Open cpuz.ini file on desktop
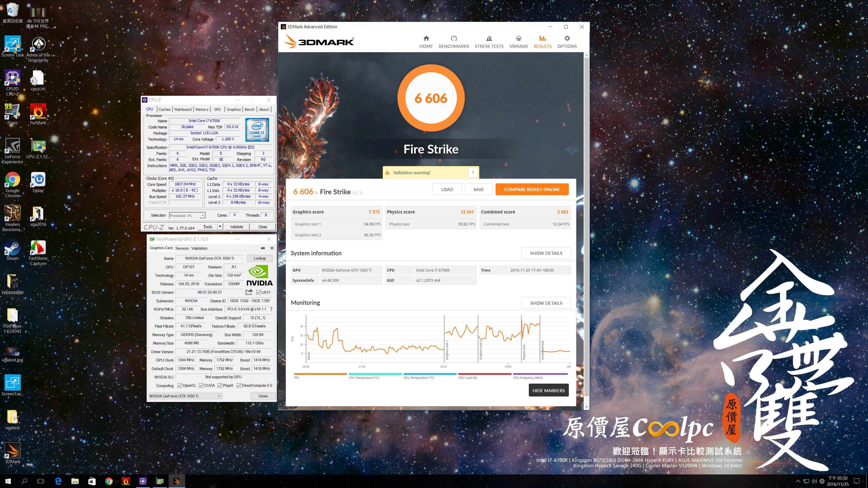This screenshot has height=488, width=868. 38,80
